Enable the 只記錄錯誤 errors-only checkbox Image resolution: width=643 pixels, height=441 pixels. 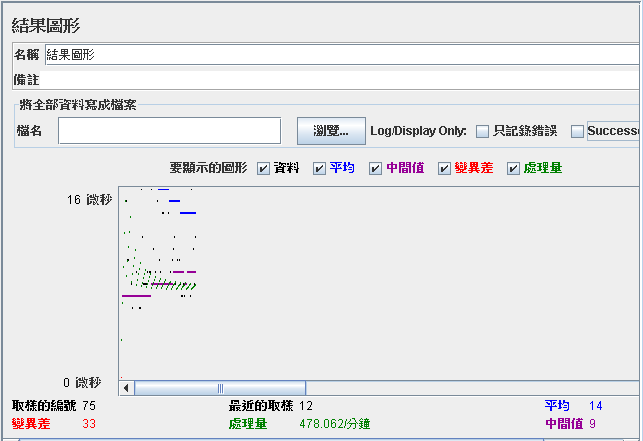click(482, 131)
